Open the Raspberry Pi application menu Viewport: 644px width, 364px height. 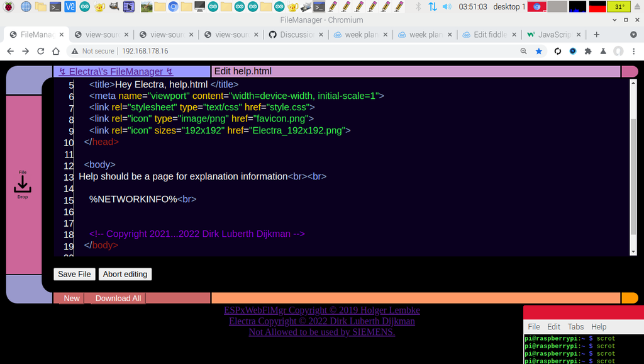coord(8,7)
